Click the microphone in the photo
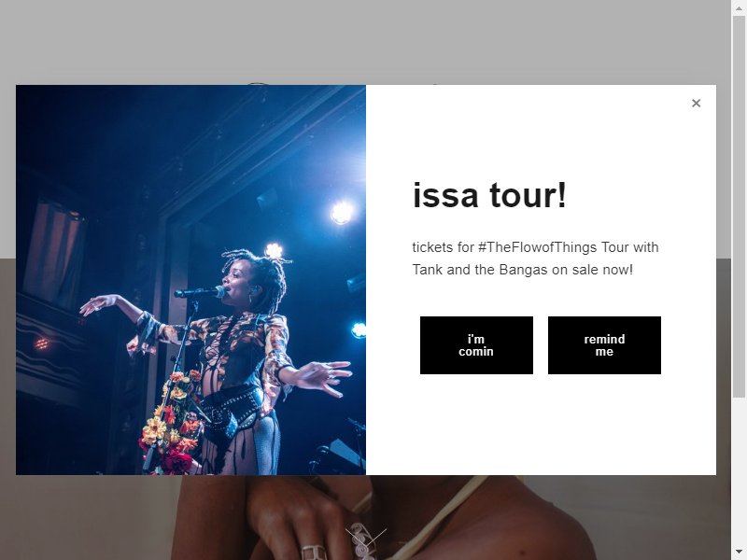The height and width of the screenshot is (560, 747). click(x=199, y=292)
